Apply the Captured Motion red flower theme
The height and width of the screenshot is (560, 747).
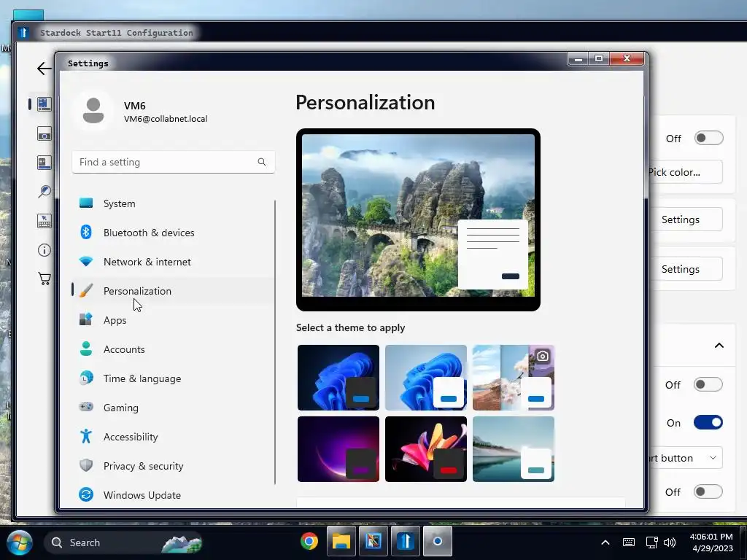pos(426,449)
